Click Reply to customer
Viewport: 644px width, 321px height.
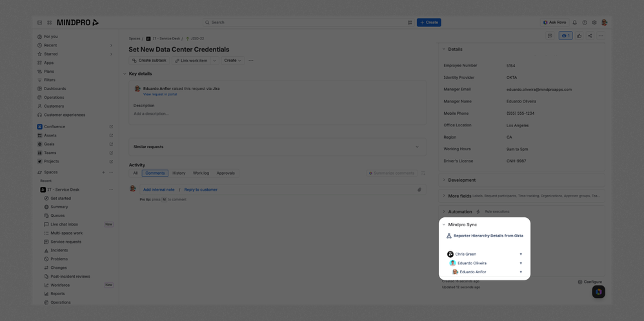click(201, 190)
